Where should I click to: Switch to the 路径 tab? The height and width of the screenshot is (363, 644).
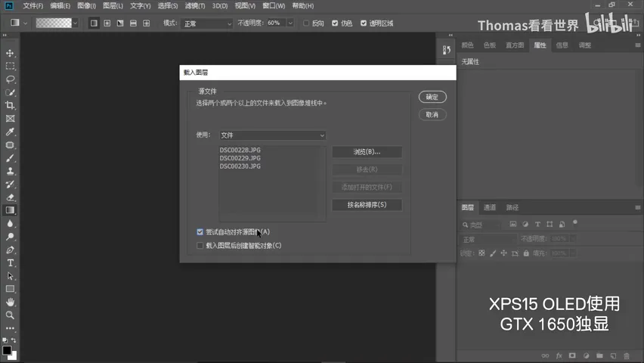[x=512, y=208]
